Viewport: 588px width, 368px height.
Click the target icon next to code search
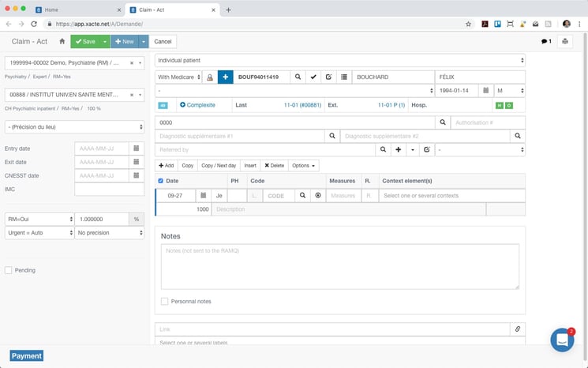(x=318, y=195)
